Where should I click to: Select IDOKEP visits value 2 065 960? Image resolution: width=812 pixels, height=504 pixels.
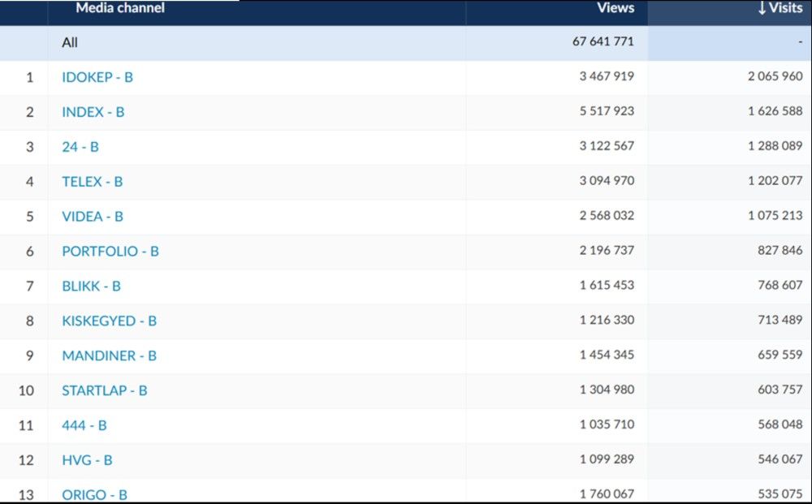point(775,76)
